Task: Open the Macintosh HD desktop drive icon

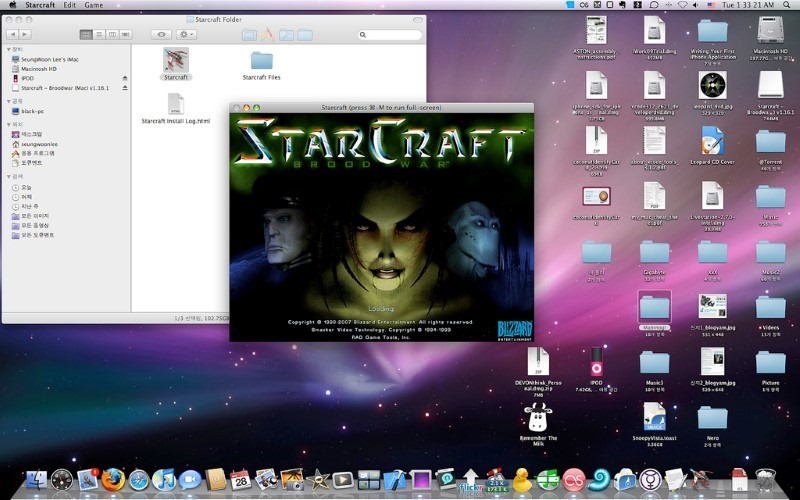Action: [770, 30]
